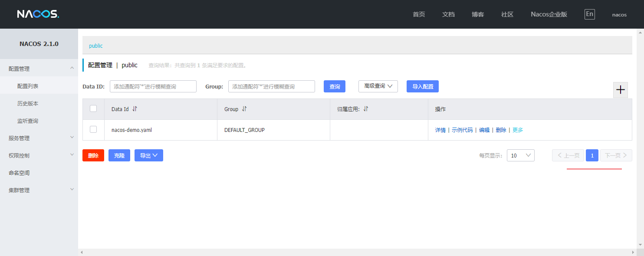Sort by Group column arrows
This screenshot has width=644, height=256.
pos(244,109)
